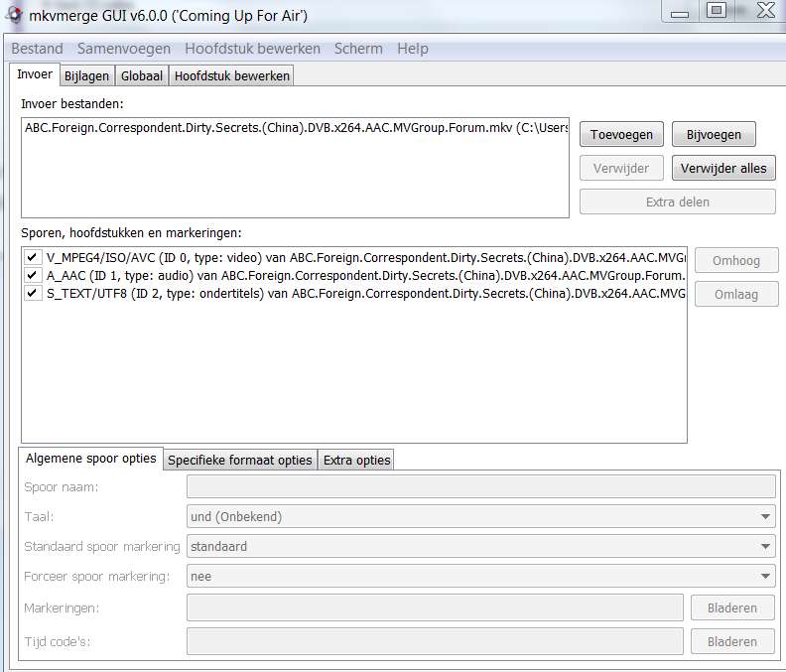786x672 pixels.
Task: Click the Spoor naam input field
Action: (x=480, y=487)
